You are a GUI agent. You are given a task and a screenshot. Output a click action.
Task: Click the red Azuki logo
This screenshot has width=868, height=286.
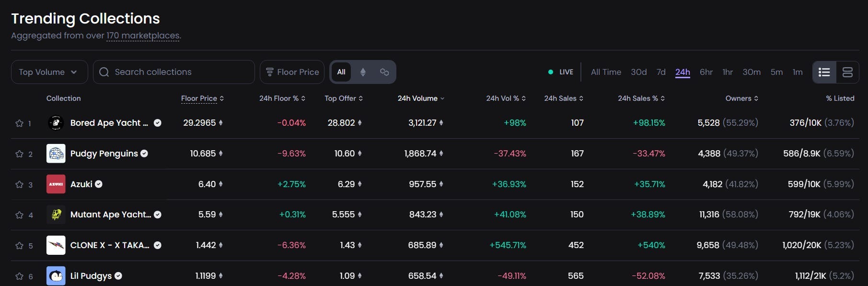click(56, 184)
